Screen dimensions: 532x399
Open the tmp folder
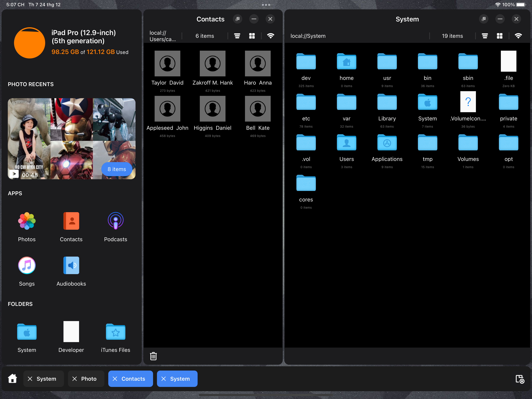[x=427, y=142]
